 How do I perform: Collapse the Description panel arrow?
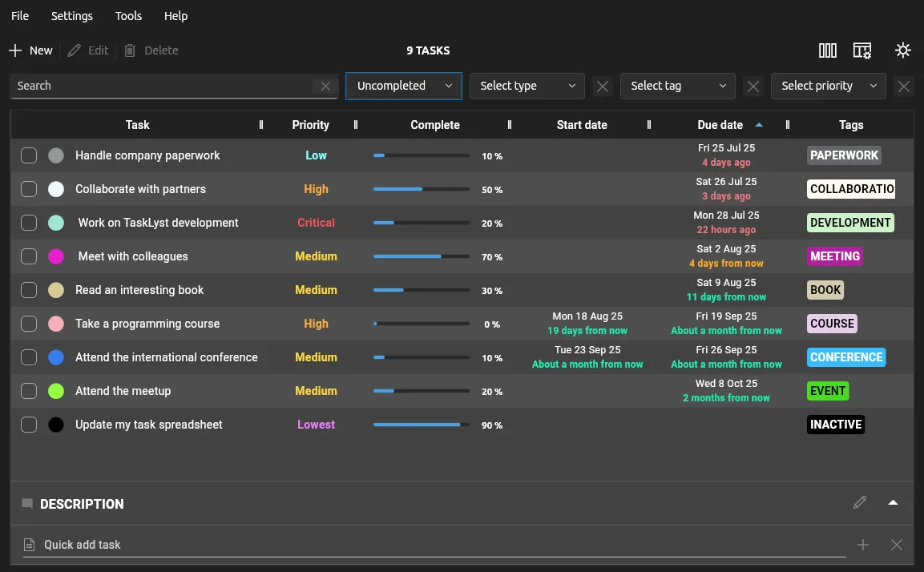[894, 503]
